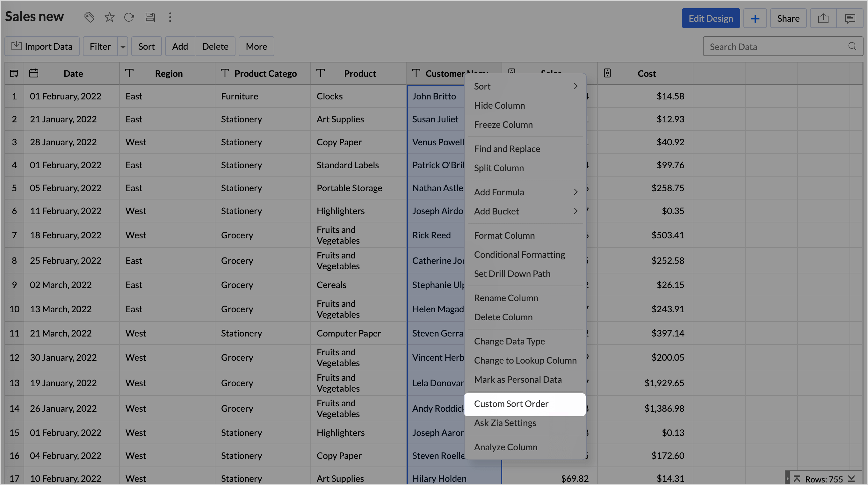This screenshot has height=485, width=868.
Task: Expand the Filter dropdown arrow
Action: 123,47
